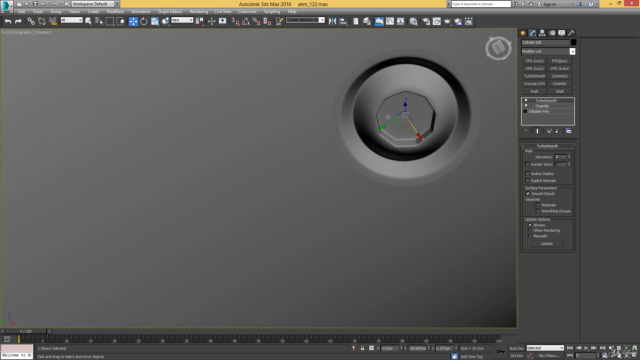This screenshot has width=640, height=360.
Task: Toggle the Percent Snap button
Action: 256,21
